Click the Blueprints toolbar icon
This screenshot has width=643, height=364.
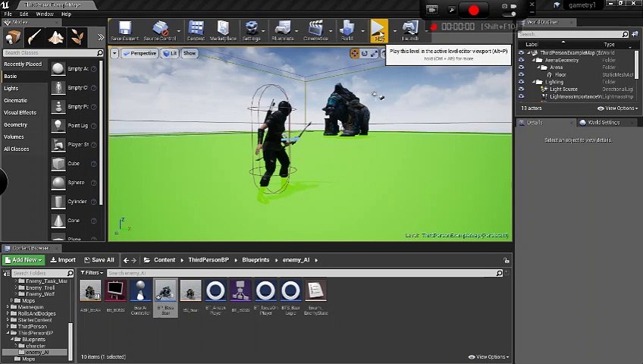pyautogui.click(x=282, y=30)
